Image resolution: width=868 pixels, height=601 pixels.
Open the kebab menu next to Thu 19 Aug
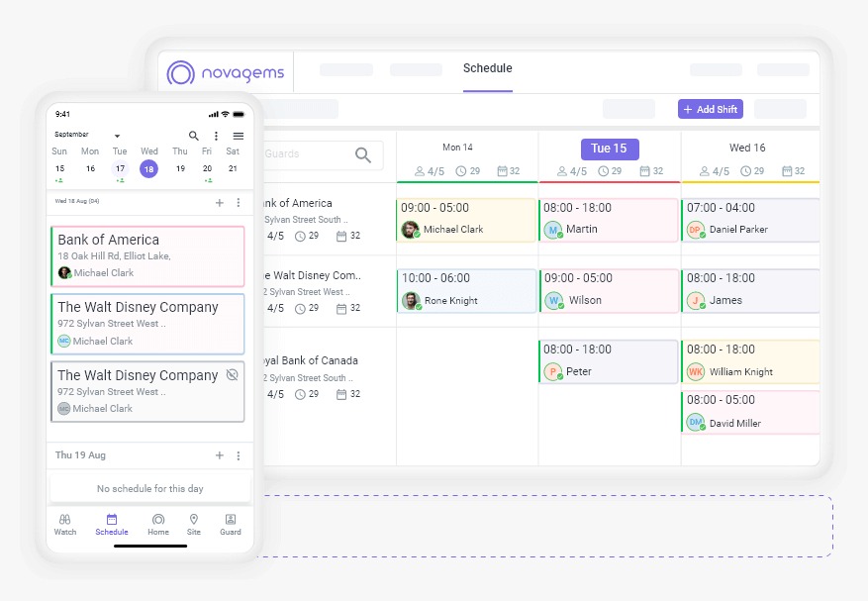(240, 454)
